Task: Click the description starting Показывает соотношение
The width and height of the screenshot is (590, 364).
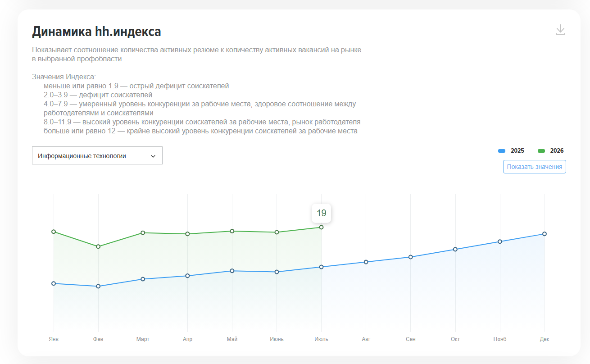Action: (x=197, y=54)
